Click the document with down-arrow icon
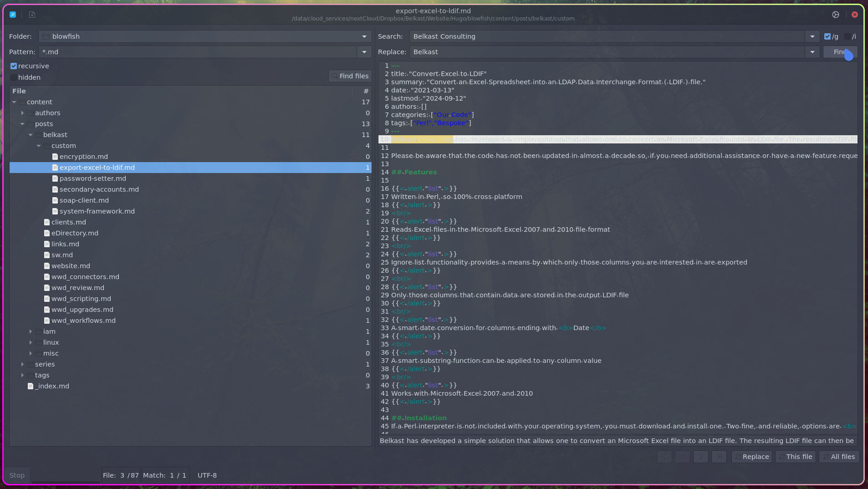Screen dimensions: 868x489 (x=32, y=15)
